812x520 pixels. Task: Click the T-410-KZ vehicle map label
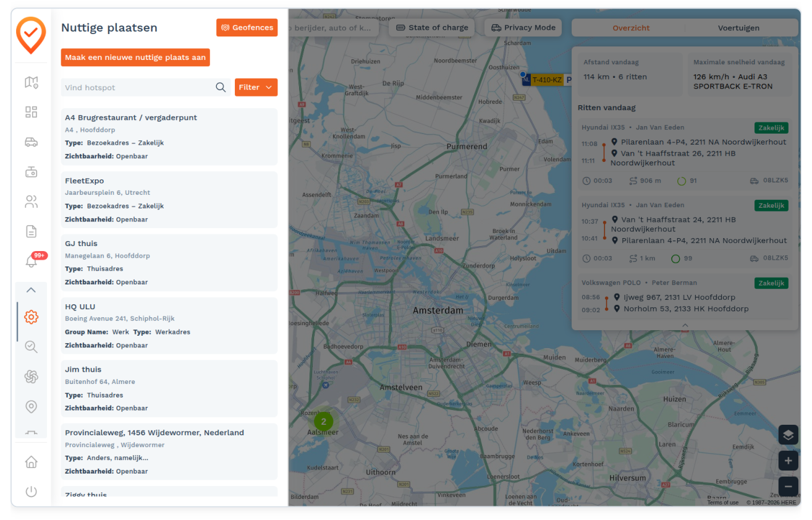[x=547, y=80]
